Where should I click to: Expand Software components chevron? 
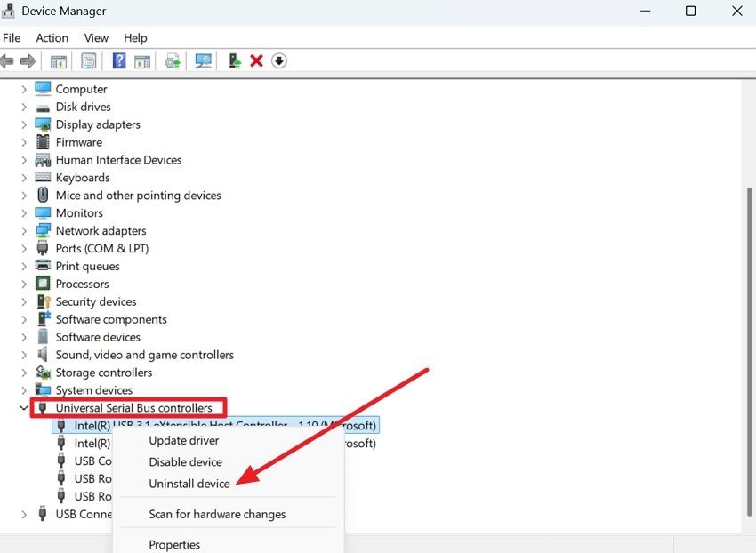tap(24, 320)
